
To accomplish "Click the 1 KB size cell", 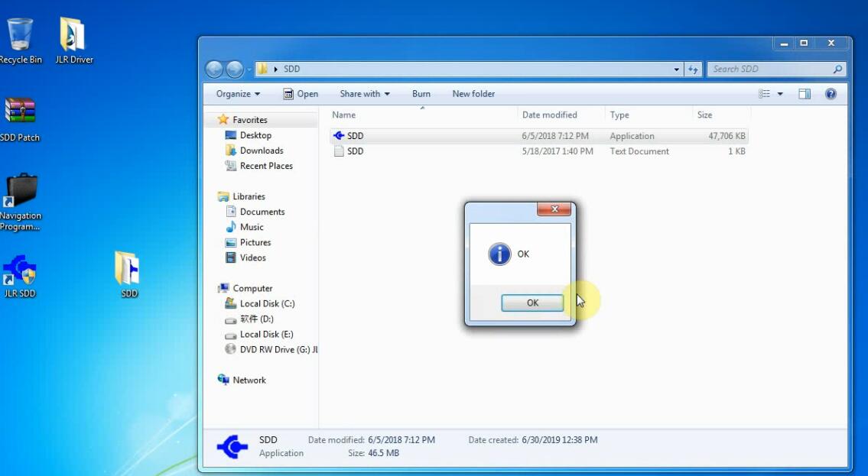I will [736, 151].
